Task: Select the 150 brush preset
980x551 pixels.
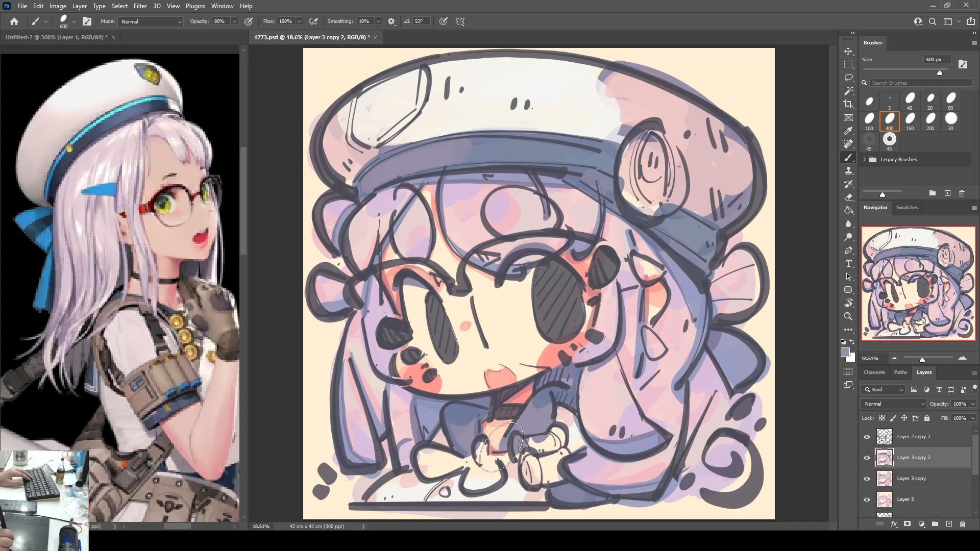Action: tap(910, 122)
